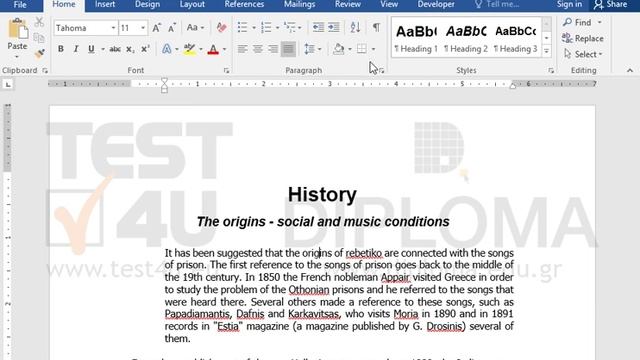This screenshot has height=360, width=640.
Task: Open Find options dropdown arrow
Action: click(x=600, y=22)
